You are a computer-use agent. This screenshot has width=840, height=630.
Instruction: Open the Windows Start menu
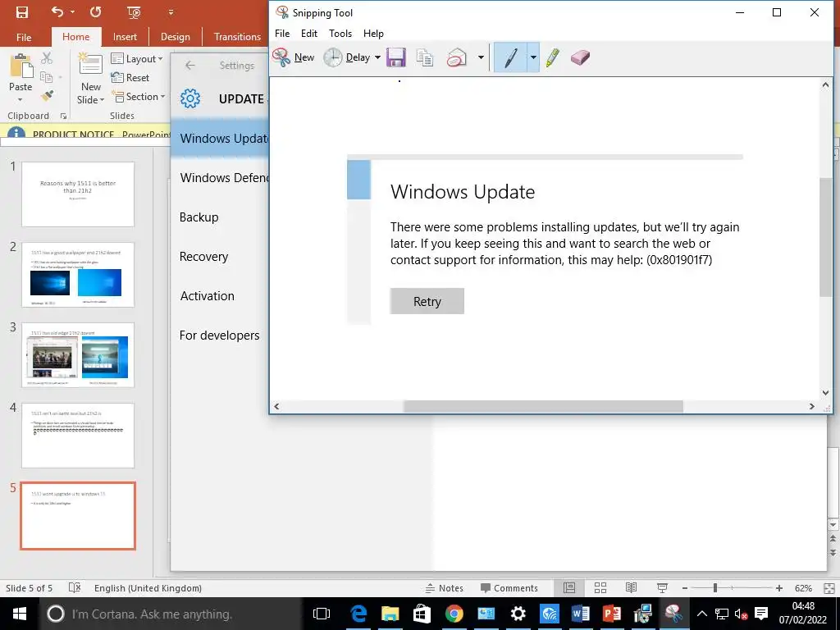coord(20,614)
